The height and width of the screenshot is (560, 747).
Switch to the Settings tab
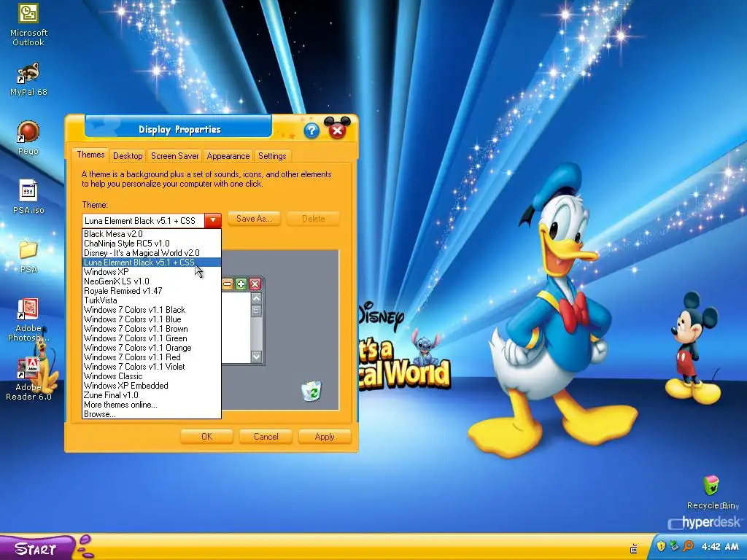272,156
